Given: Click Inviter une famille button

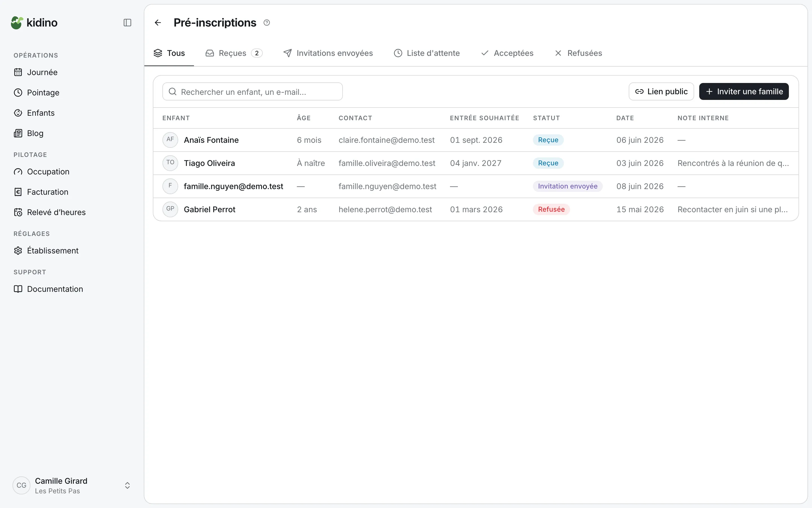Looking at the screenshot, I should [x=744, y=91].
